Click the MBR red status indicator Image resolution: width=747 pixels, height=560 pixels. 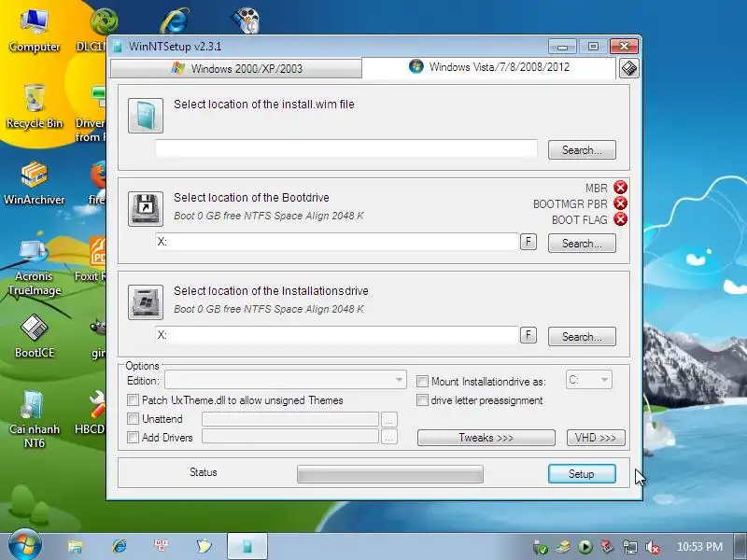(x=620, y=188)
